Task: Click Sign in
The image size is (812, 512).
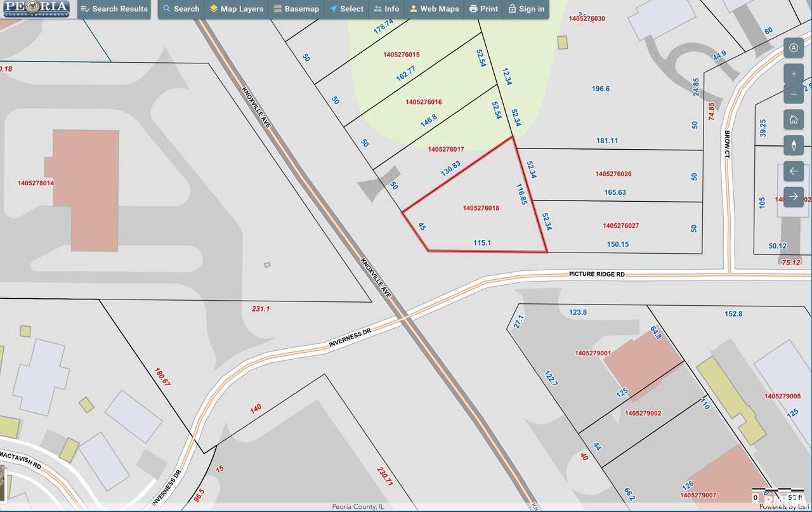Action: (x=526, y=9)
